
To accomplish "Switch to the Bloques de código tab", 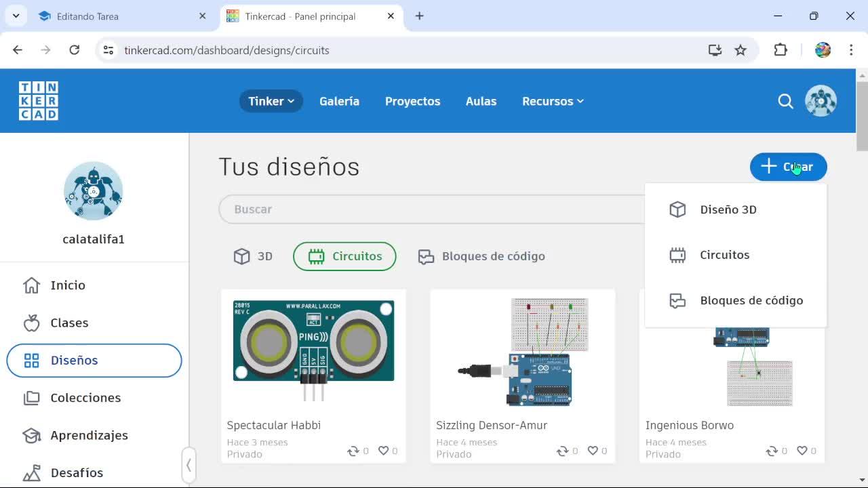I will point(481,256).
